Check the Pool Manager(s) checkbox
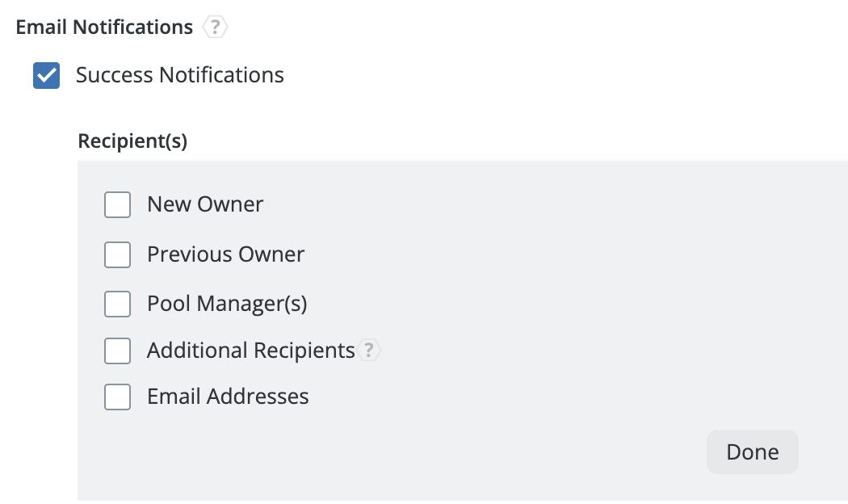Image resolution: width=848 pixels, height=504 pixels. tap(118, 304)
